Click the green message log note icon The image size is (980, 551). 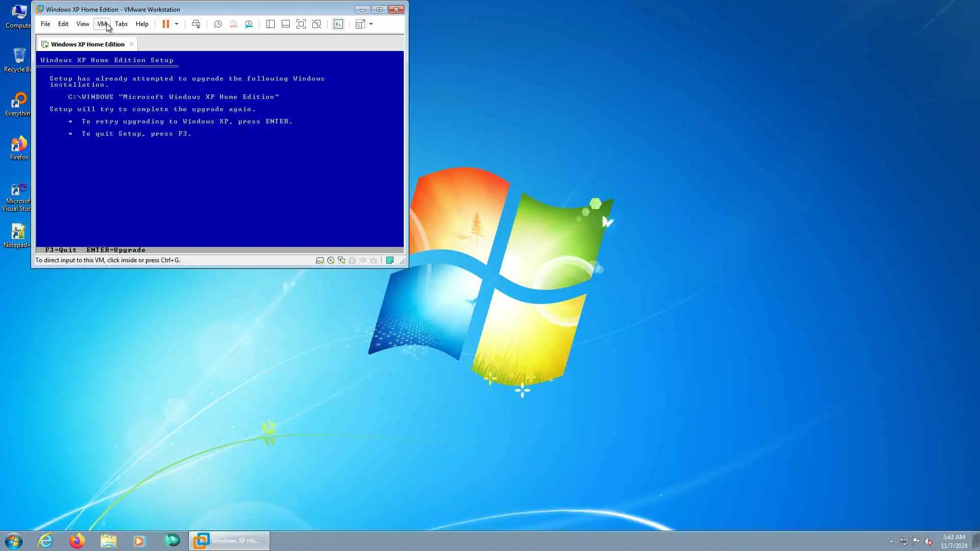pos(390,260)
